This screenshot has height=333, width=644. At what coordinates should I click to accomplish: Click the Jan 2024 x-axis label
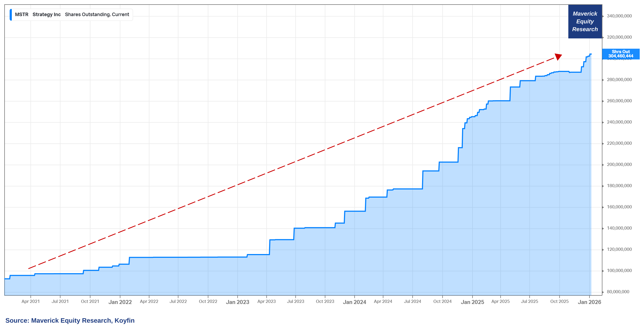(x=354, y=302)
